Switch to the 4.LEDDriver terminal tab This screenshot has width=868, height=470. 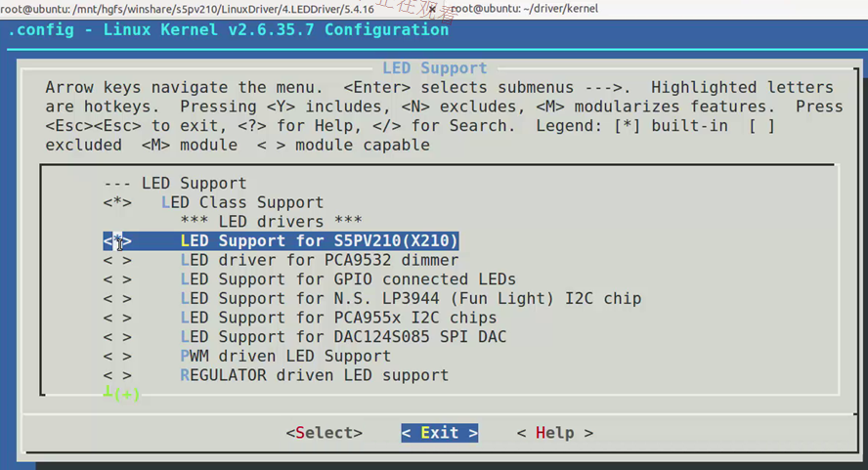[187, 9]
